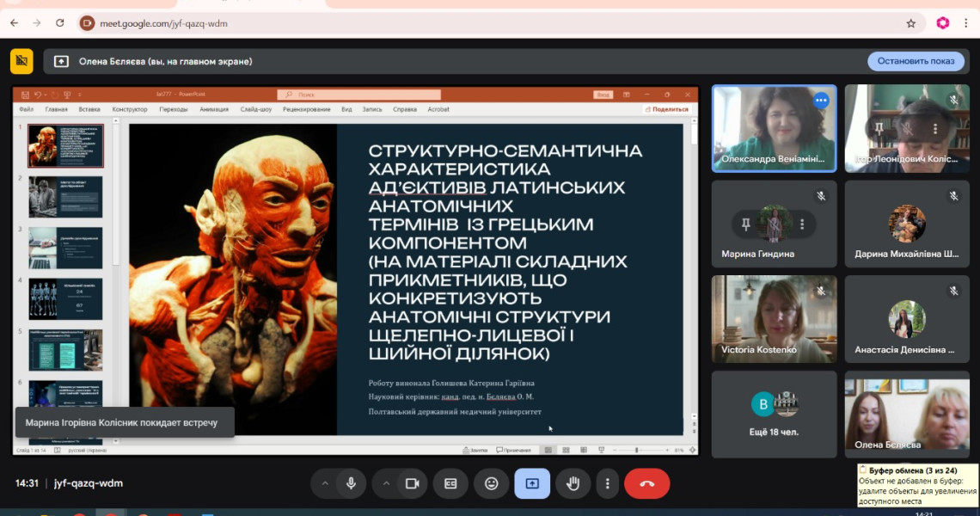980x516 pixels.
Task: Click the present screen button
Action: click(x=532, y=483)
